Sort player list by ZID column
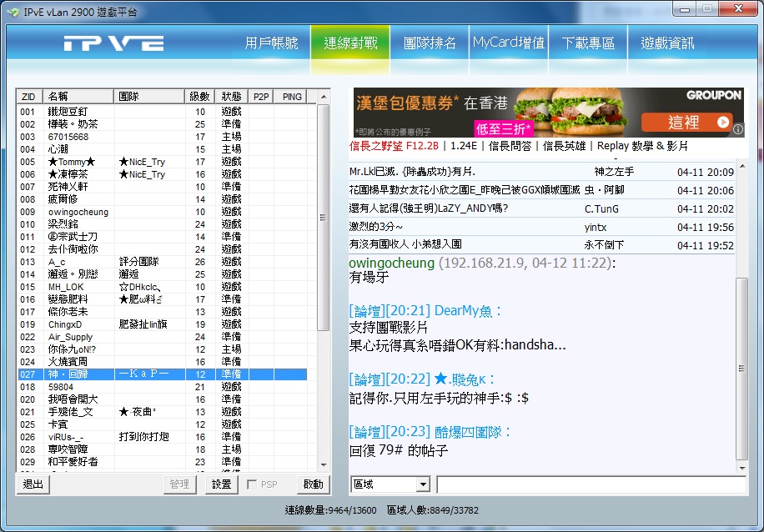This screenshot has height=532, width=764. point(28,97)
